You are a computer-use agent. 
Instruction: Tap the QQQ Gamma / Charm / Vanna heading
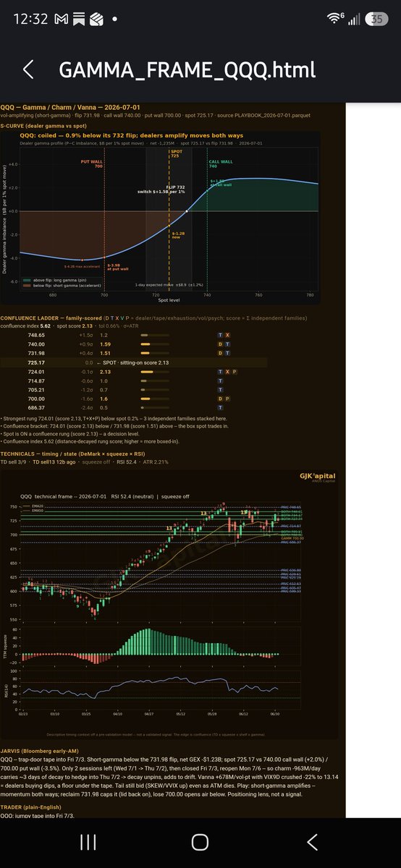point(70,107)
